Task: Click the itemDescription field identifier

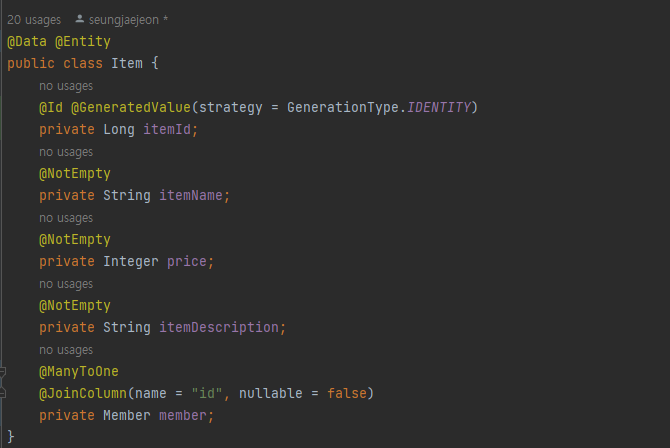Action: pos(219,327)
